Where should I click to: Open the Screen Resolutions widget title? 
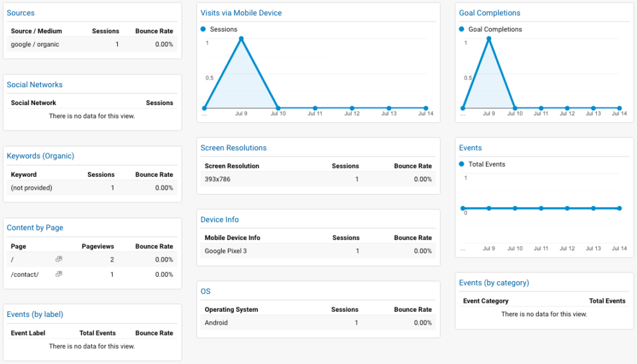[233, 148]
